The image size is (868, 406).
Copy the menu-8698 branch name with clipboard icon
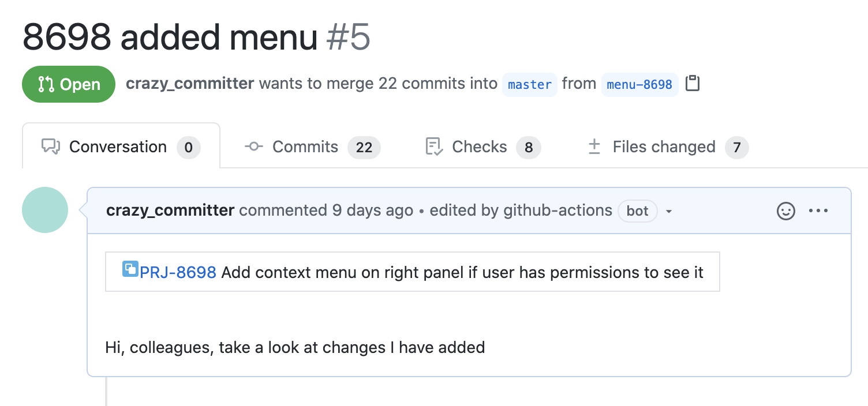pos(693,84)
